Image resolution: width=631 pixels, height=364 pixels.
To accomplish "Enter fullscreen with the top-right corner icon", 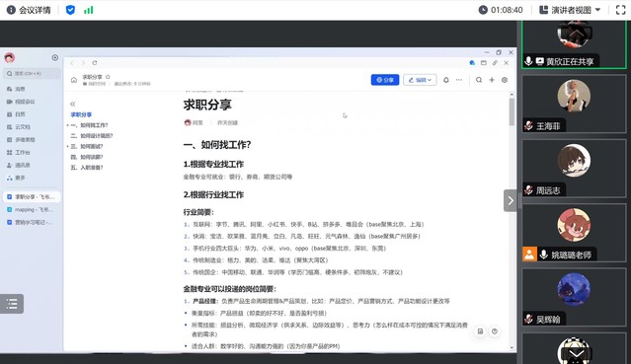I will coord(620,10).
